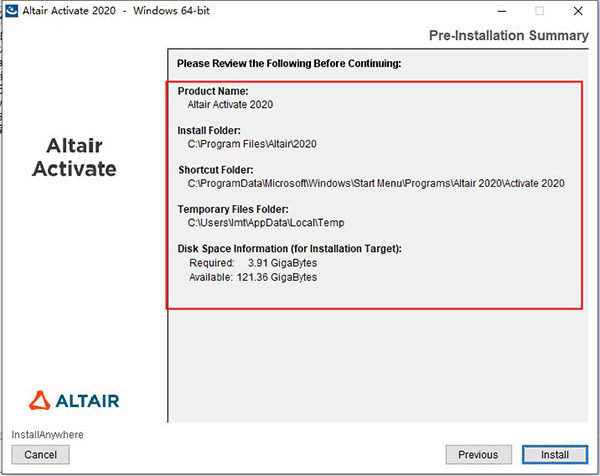Click the Altair Activate installer title bar icon
The height and width of the screenshot is (476, 600).
[x=11, y=10]
